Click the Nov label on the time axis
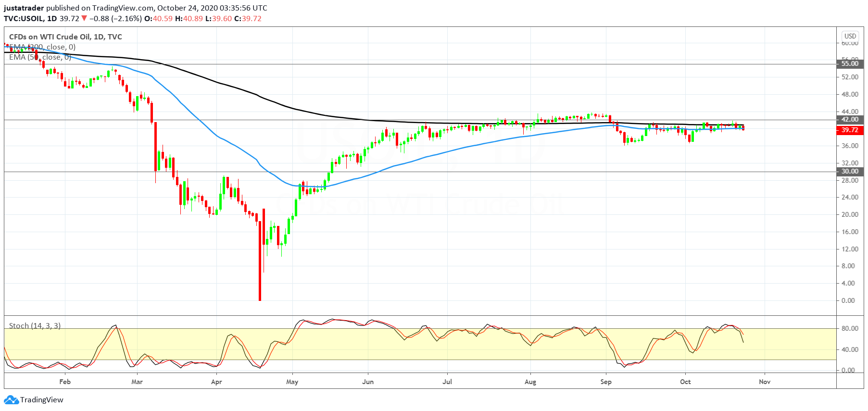Viewport: 868px width, 411px height. pyautogui.click(x=765, y=382)
